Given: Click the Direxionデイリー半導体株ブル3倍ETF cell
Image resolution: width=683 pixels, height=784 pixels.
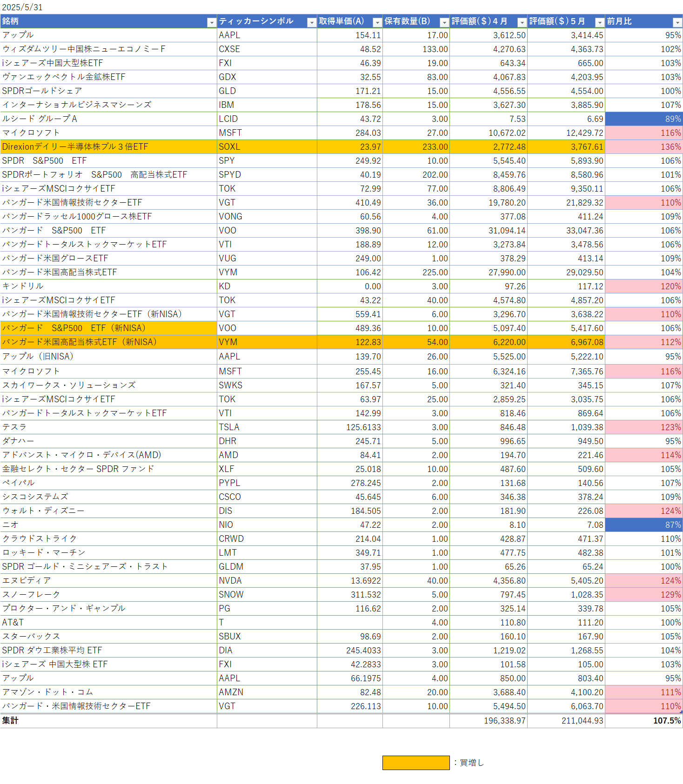Looking at the screenshot, I should [108, 146].
